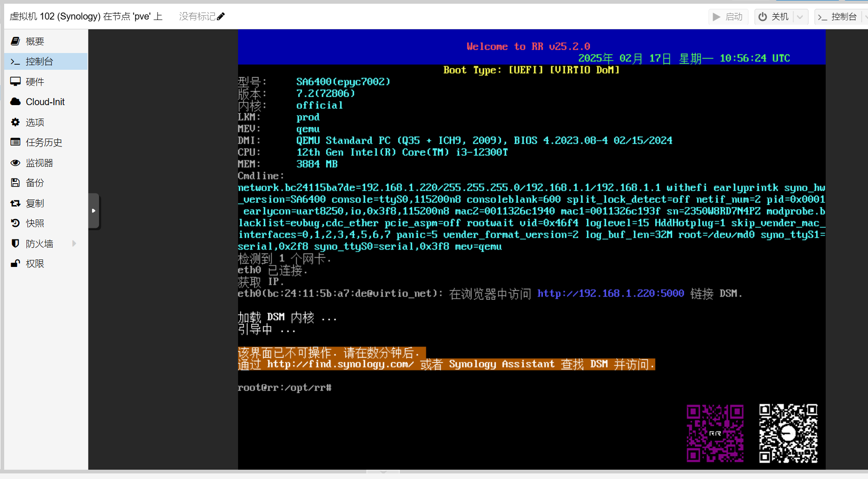Click the 复制 retweet arrows icon
This screenshot has width=868, height=479.
tap(15, 203)
